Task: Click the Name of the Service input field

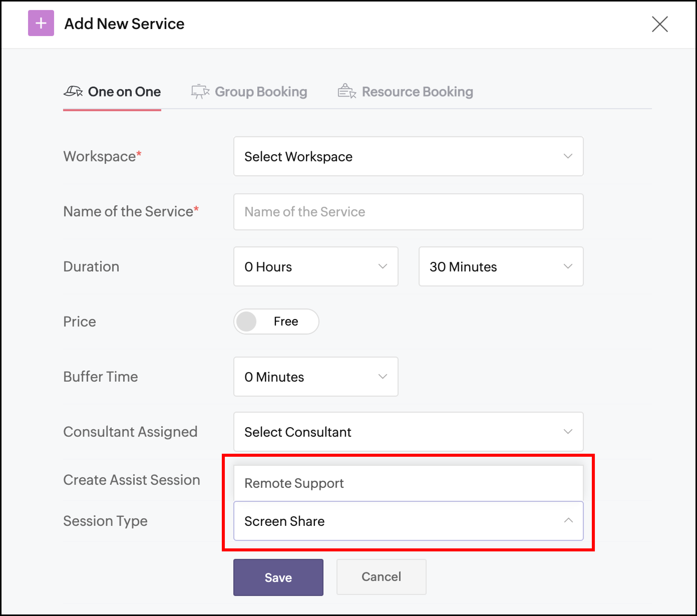Action: 408,212
